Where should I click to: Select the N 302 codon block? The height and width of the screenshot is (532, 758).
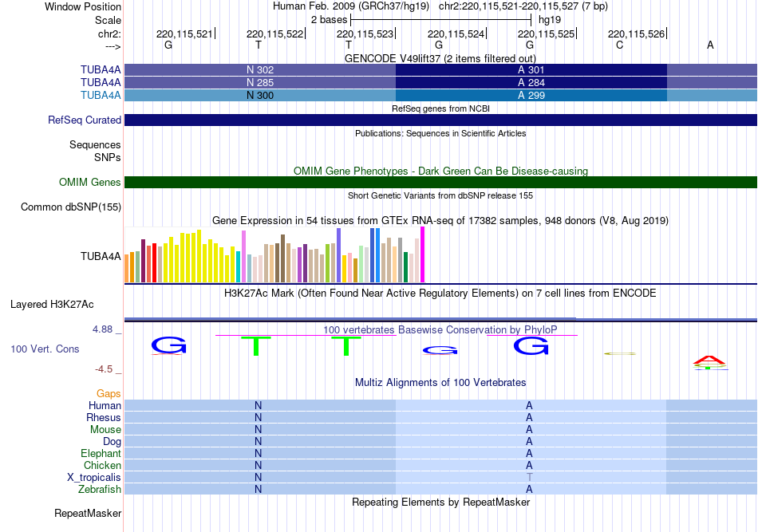260,69
